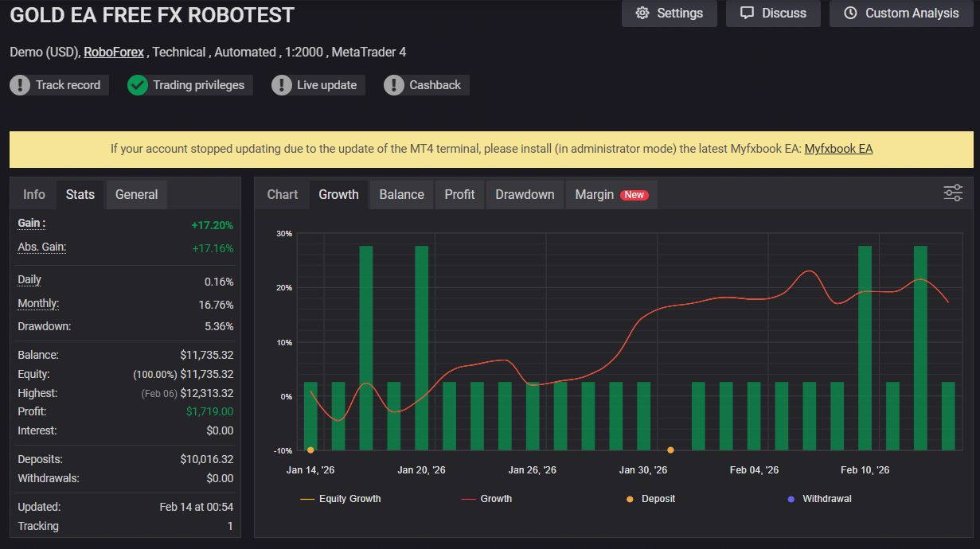
Task: Toggle Deposit markers in chart legend
Action: point(651,499)
